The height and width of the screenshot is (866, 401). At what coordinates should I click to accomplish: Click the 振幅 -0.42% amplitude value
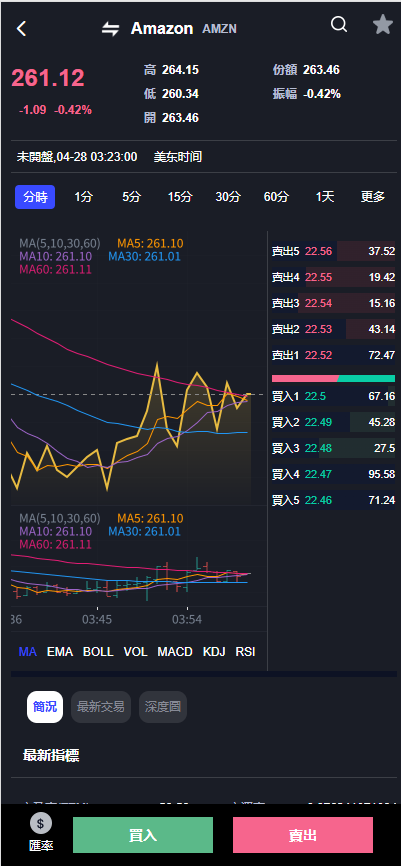tap(307, 94)
